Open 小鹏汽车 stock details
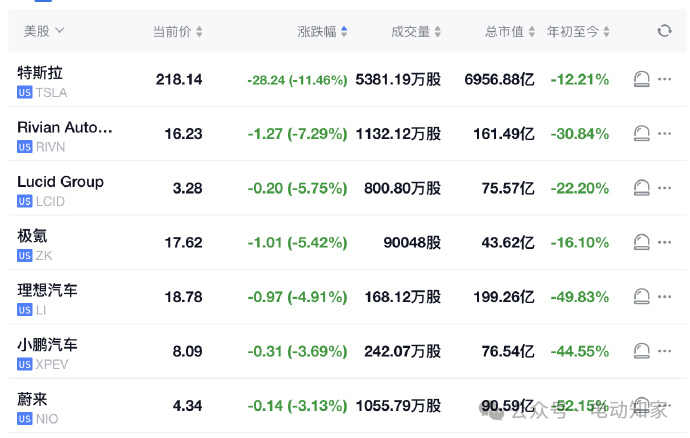The image size is (690, 438). coord(47,345)
